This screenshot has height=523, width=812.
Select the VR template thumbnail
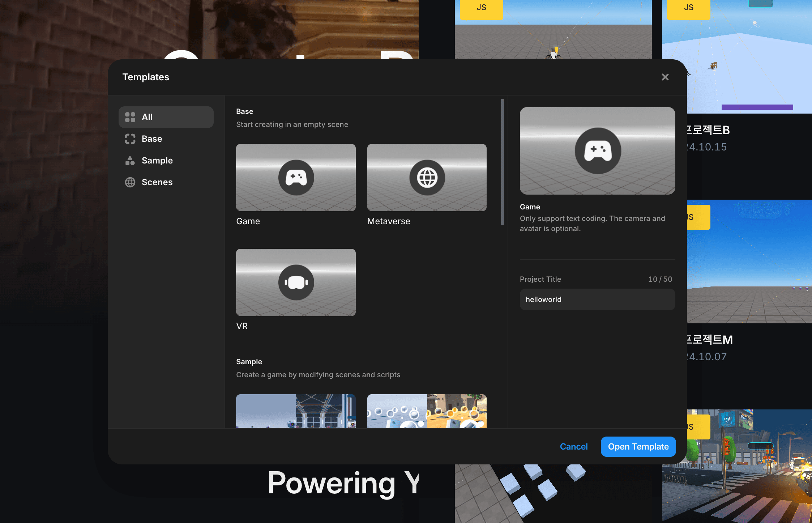[296, 282]
